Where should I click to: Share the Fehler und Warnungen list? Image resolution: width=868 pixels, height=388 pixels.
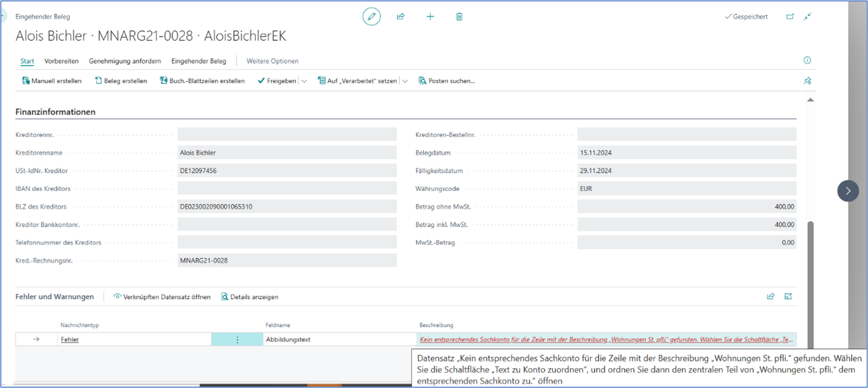tap(770, 296)
